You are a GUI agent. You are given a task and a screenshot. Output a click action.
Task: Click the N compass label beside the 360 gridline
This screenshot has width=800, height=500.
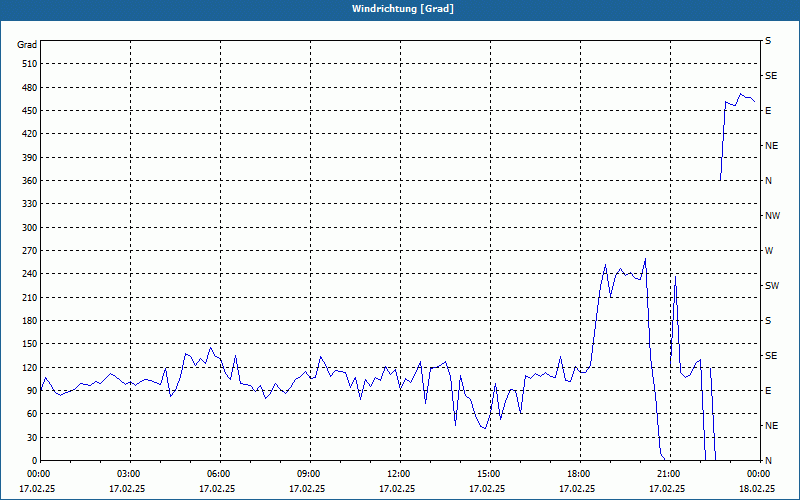point(768,181)
